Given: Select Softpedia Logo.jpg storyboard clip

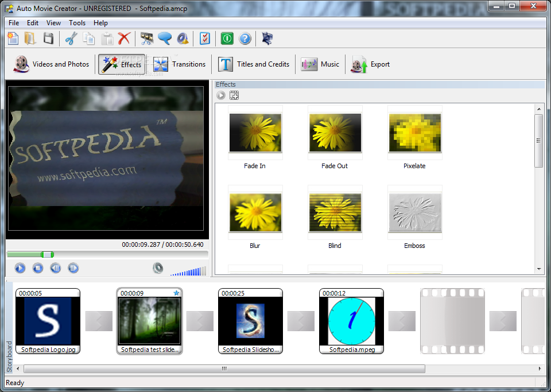Looking at the screenshot, I should (48, 321).
